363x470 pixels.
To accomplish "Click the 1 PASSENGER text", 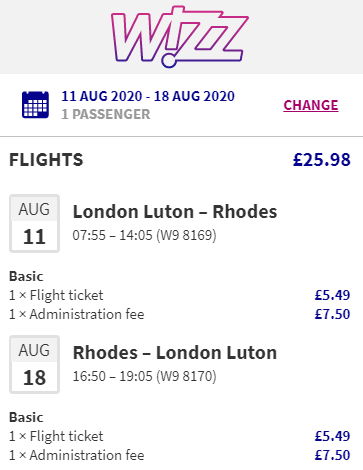I will [106, 114].
